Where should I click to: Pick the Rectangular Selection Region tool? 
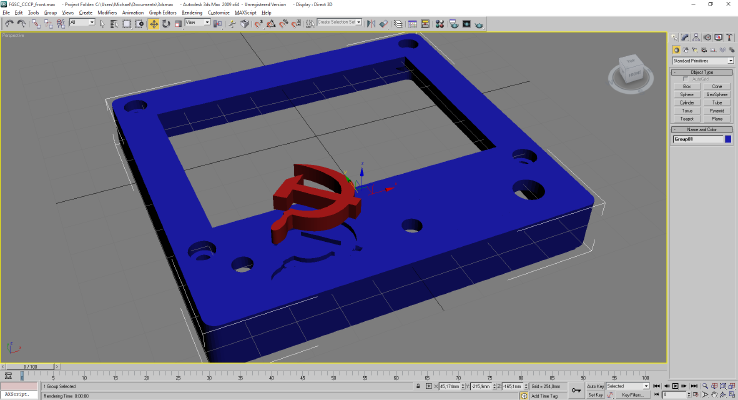pyautogui.click(x=127, y=24)
